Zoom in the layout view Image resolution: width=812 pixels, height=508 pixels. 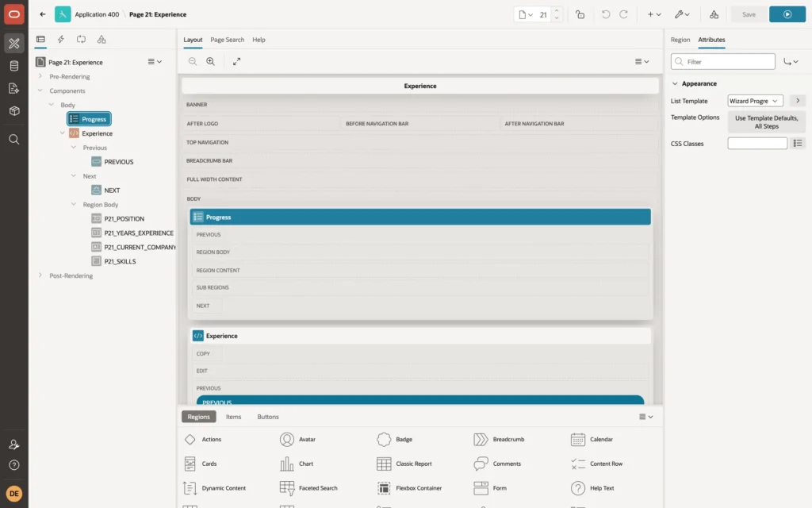(211, 61)
